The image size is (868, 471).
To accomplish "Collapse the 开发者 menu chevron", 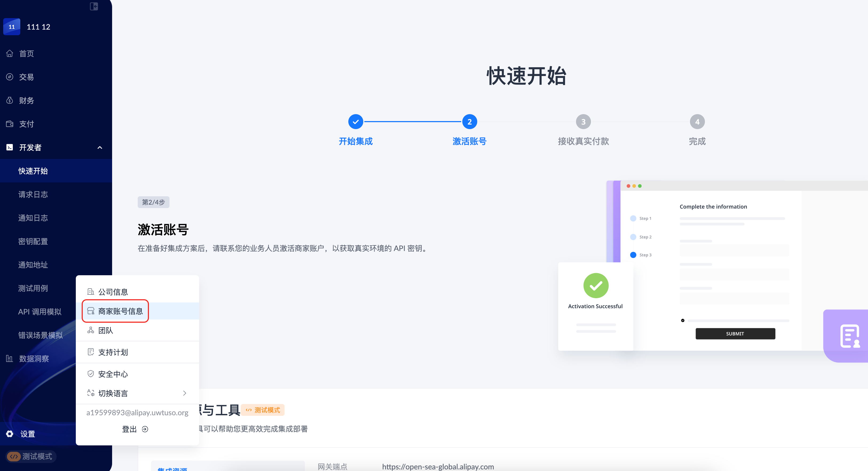I will pyautogui.click(x=100, y=147).
